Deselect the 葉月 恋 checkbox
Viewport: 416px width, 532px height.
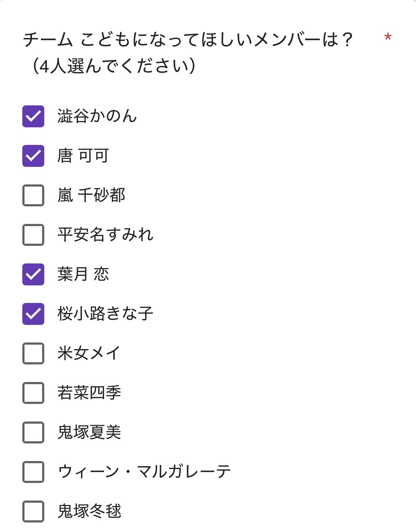(33, 274)
